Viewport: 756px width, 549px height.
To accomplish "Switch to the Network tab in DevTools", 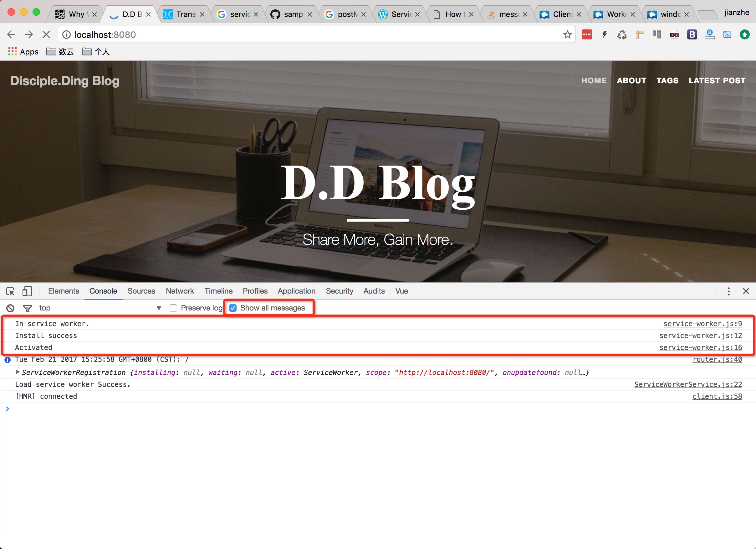I will (180, 291).
